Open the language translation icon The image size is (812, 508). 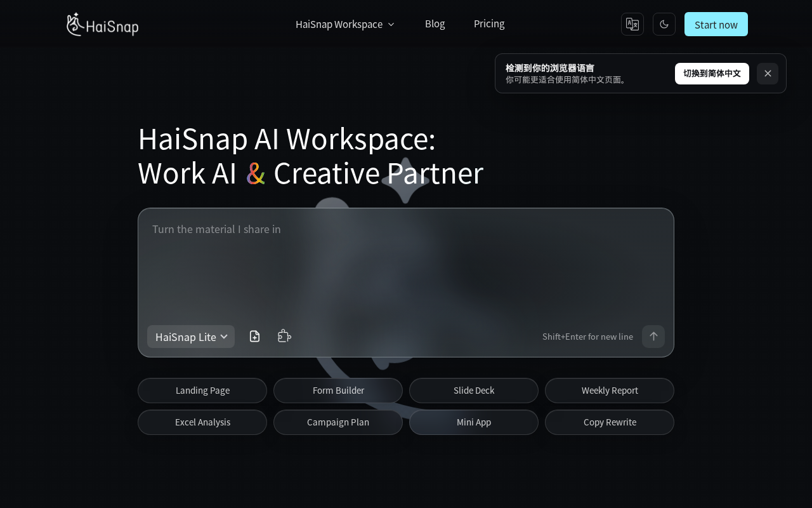click(x=632, y=24)
